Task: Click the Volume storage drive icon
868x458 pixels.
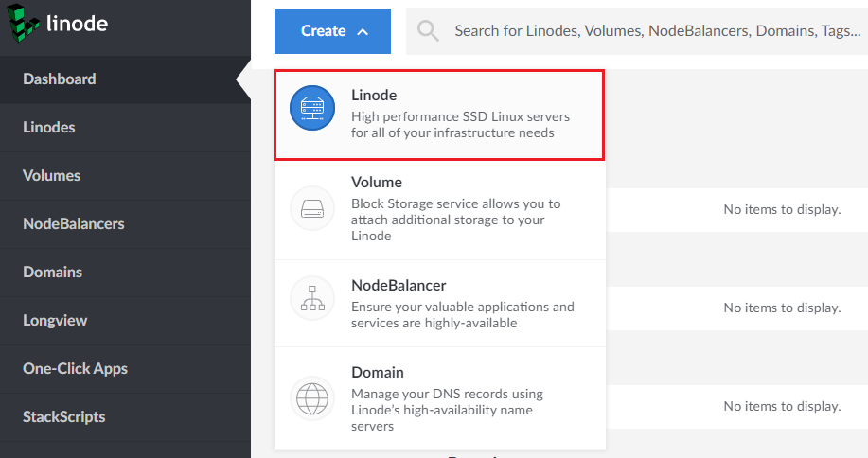Action: coord(311,209)
